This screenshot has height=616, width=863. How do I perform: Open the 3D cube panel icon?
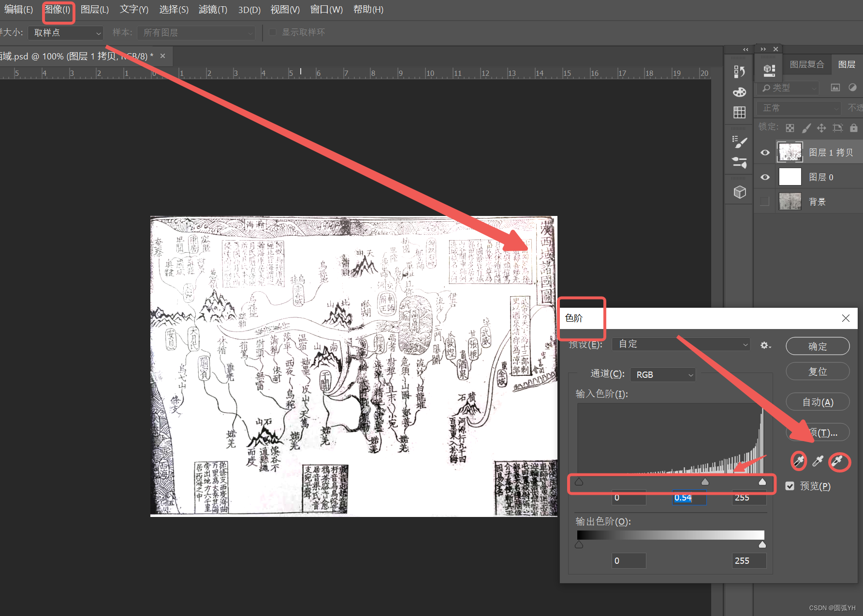click(739, 192)
